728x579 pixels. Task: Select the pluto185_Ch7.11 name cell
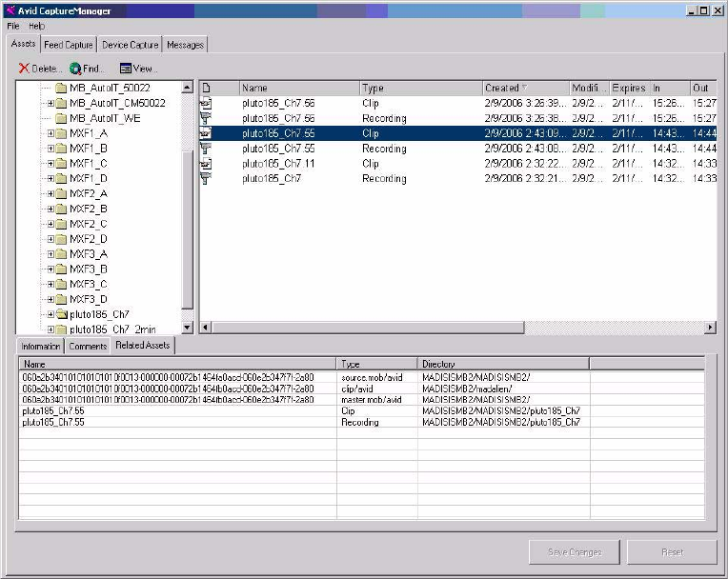278,164
